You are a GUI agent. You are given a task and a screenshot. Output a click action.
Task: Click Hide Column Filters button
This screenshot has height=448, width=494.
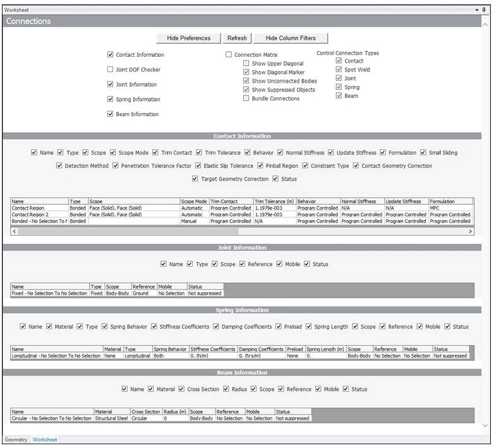point(291,38)
